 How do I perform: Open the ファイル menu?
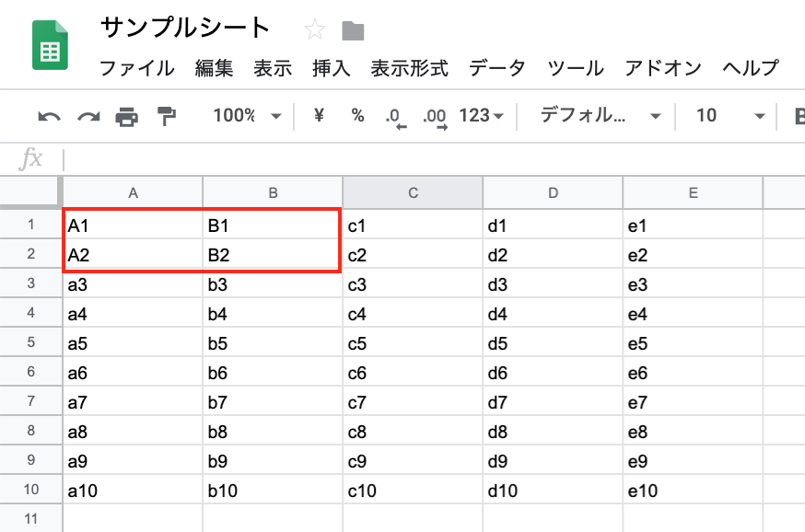point(136,68)
